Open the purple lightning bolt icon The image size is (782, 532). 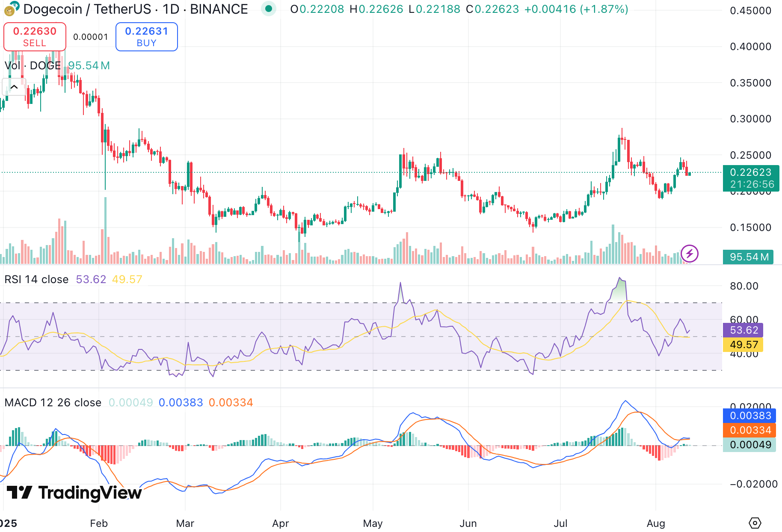click(690, 254)
